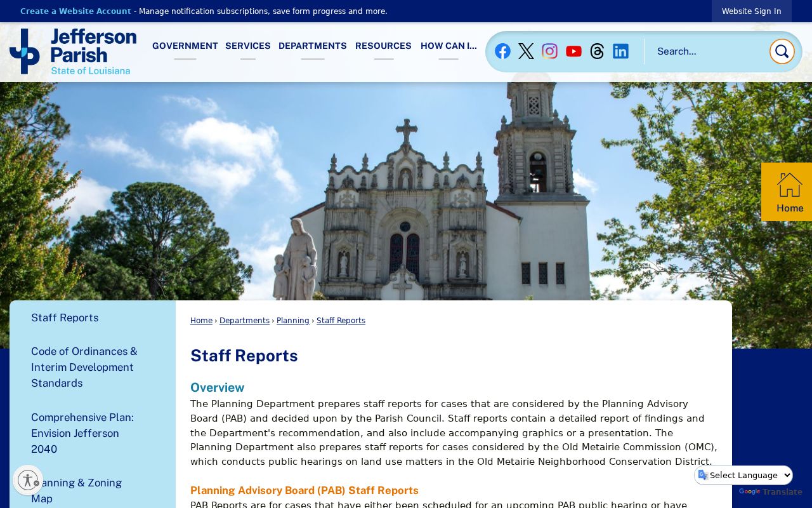Click the magnifying glass search button
Viewport: 812px width, 508px height.
[782, 51]
